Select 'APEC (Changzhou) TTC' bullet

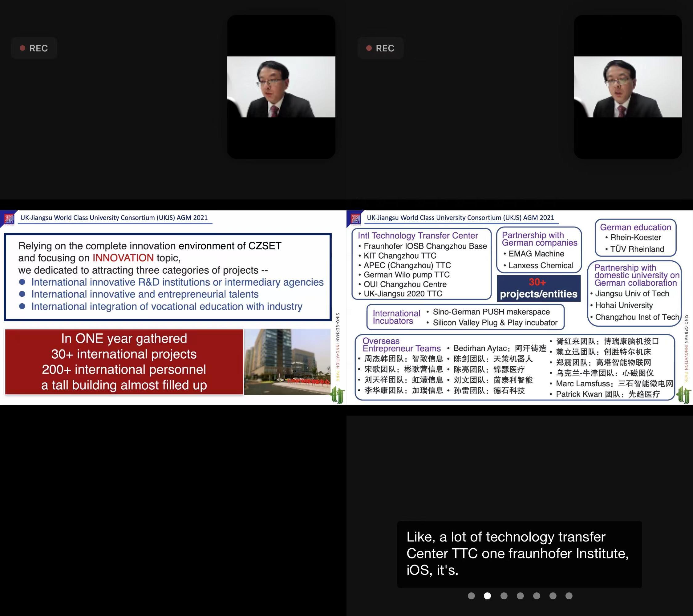tap(407, 265)
